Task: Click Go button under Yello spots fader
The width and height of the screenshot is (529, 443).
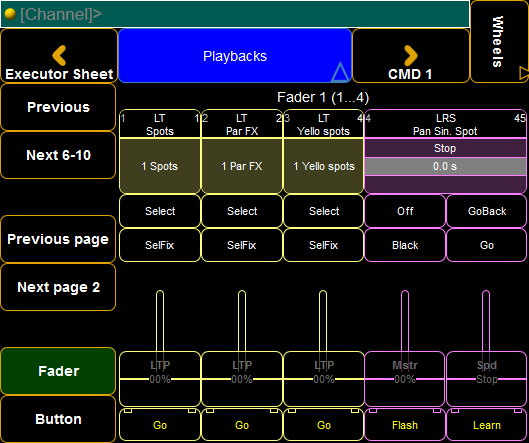Action: [324, 425]
